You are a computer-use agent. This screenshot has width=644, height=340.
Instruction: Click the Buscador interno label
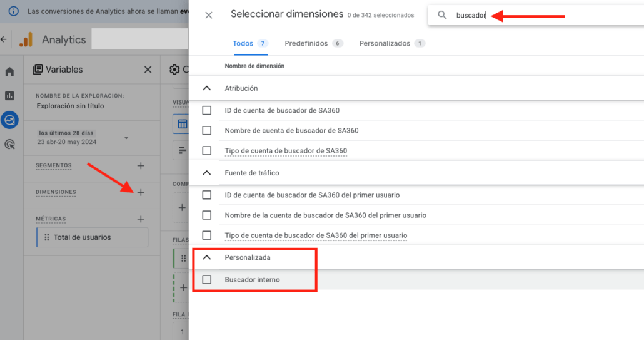252,279
